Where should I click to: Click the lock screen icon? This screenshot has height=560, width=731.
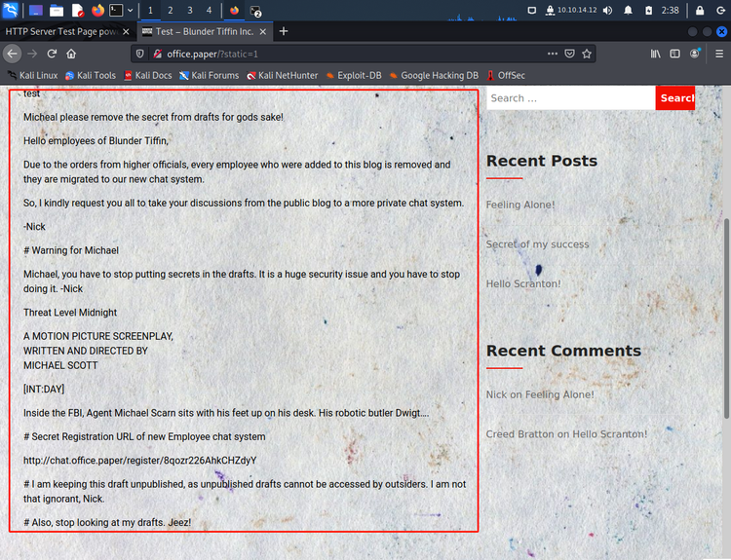(x=700, y=11)
